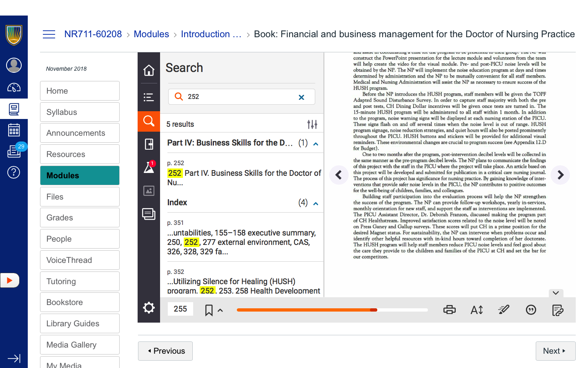Screen dimensions: 588x368
Task: Clear the search field with X
Action: click(301, 97)
